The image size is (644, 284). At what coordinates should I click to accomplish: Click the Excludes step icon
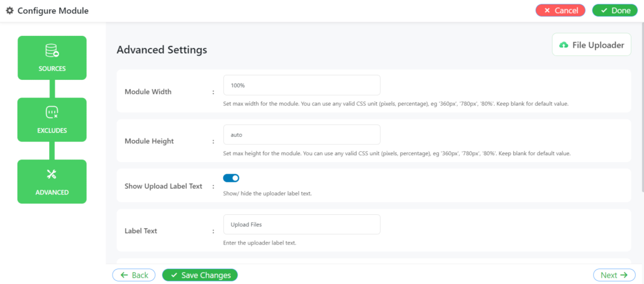point(52,112)
